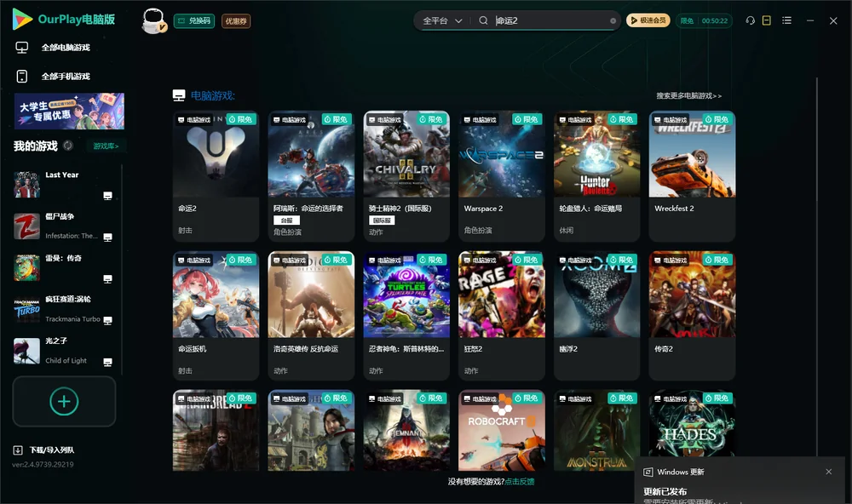Viewport: 852px width, 504px height.
Task: Click the 射击 genre label under 命运2
Action: 185,230
